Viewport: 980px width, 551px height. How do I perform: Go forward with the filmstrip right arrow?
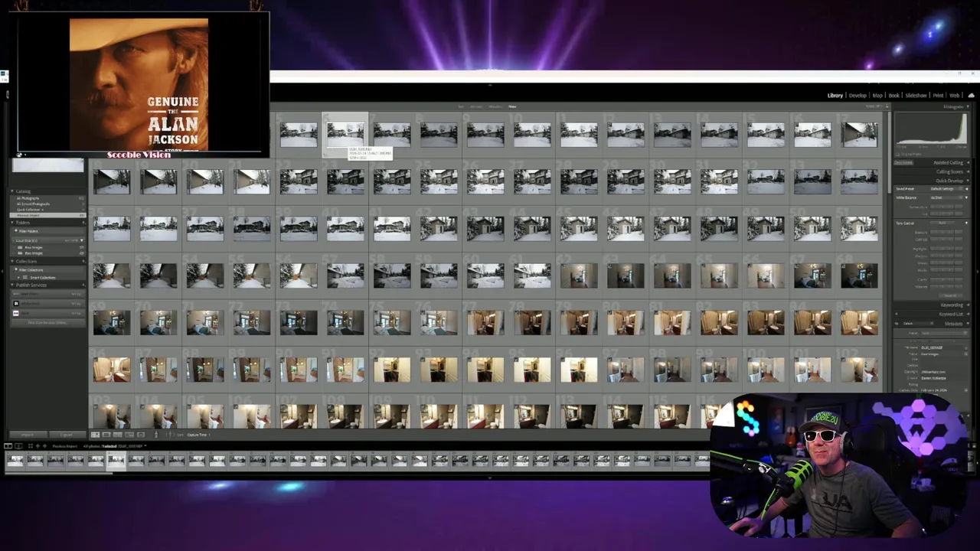tap(44, 445)
